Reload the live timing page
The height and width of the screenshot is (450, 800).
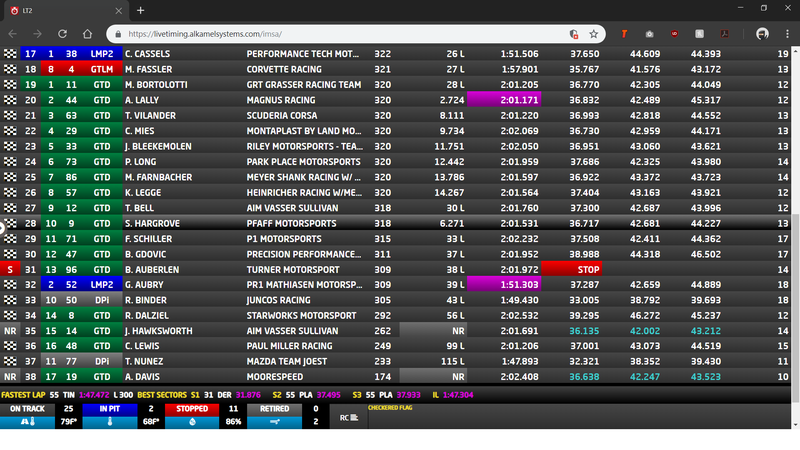(62, 34)
